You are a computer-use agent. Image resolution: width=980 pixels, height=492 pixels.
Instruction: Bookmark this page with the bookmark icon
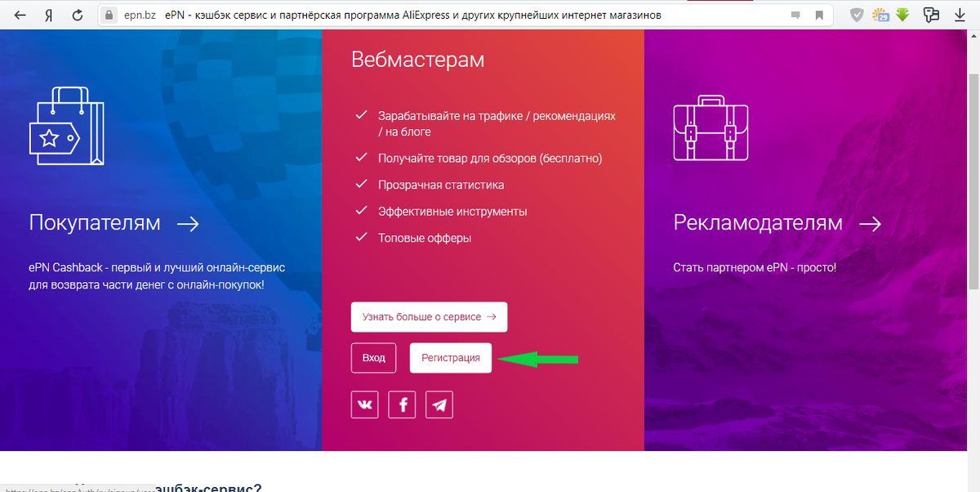(818, 16)
